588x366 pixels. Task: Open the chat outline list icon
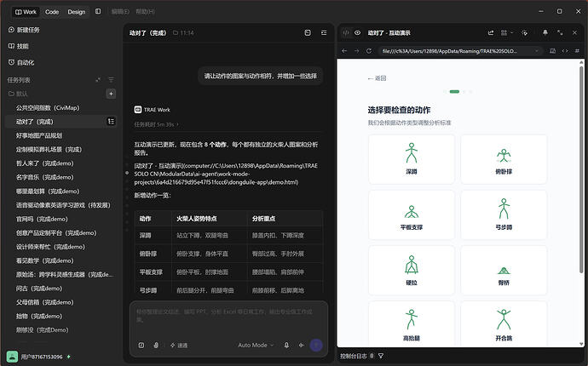coord(324,33)
